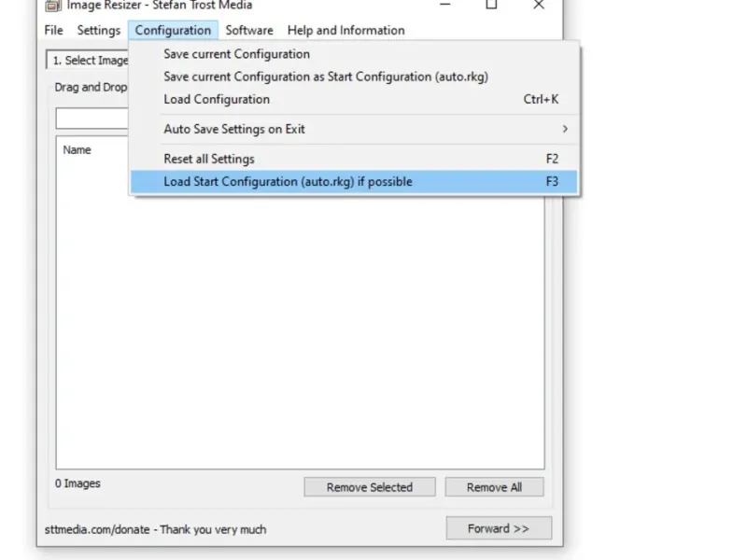The width and height of the screenshot is (747, 560).
Task: Minimize the Image Resizer window
Action: click(x=445, y=5)
